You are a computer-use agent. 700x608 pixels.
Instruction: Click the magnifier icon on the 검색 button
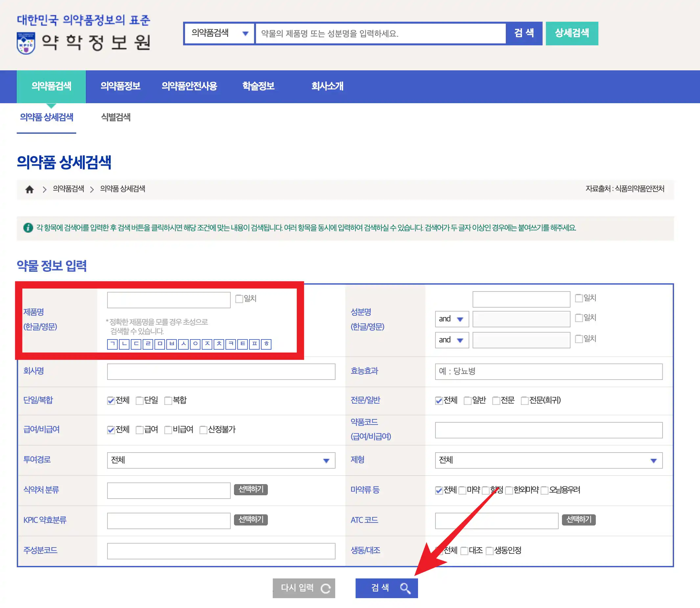[x=405, y=588]
